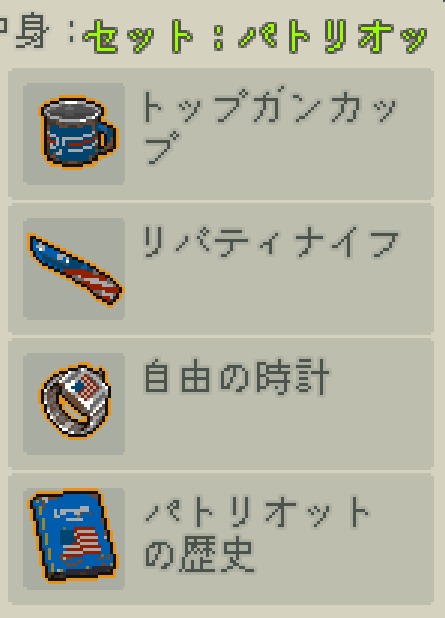Click the Top Gun Cup mug icon
This screenshot has width=445, height=618.
click(79, 132)
